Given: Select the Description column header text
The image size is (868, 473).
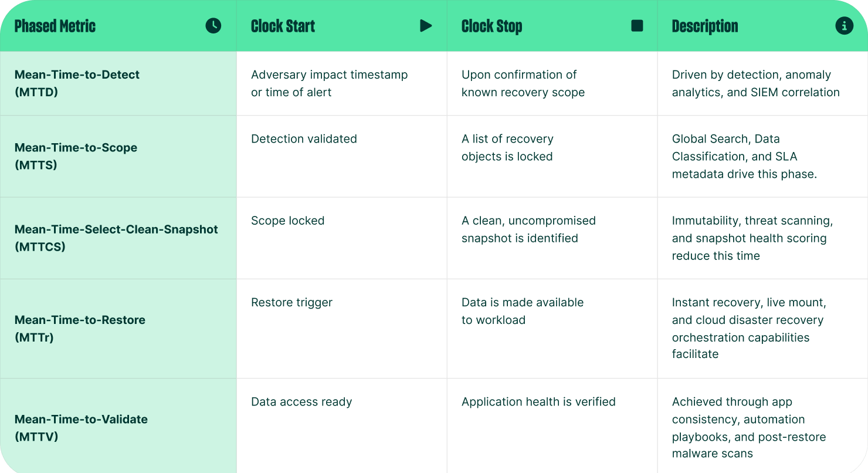Looking at the screenshot, I should (704, 26).
